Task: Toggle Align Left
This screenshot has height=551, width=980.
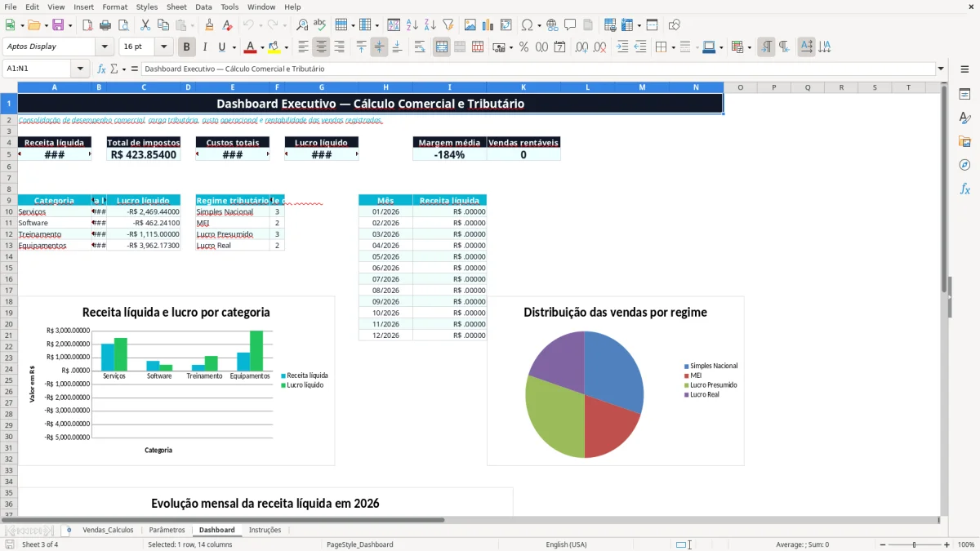Action: tap(304, 47)
